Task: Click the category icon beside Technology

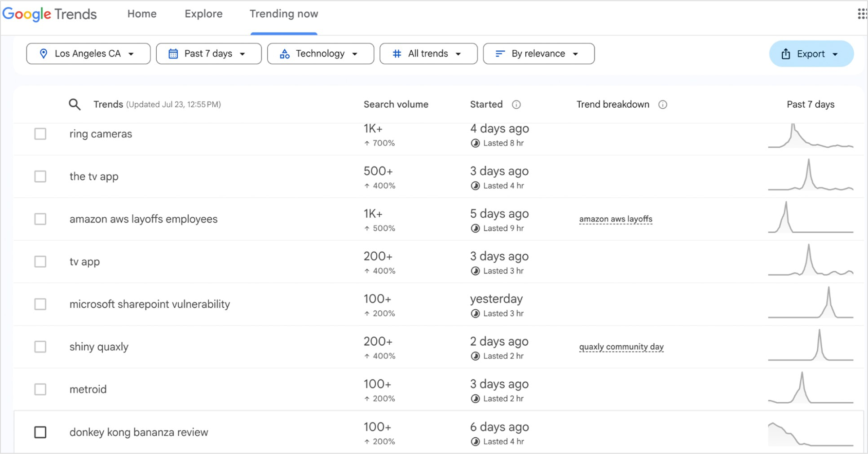Action: pyautogui.click(x=285, y=53)
